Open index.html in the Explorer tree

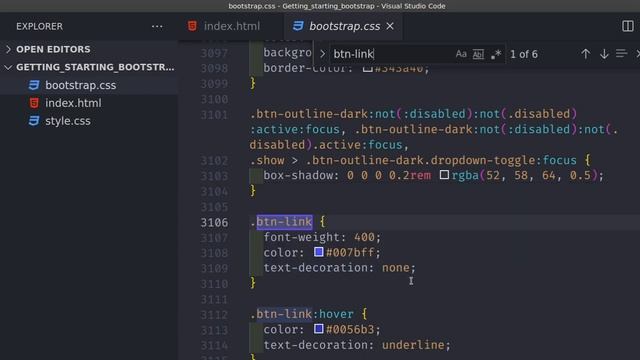89,103
